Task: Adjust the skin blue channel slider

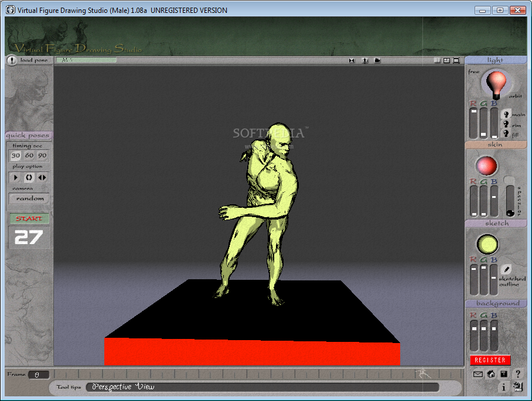Action: 495,201
